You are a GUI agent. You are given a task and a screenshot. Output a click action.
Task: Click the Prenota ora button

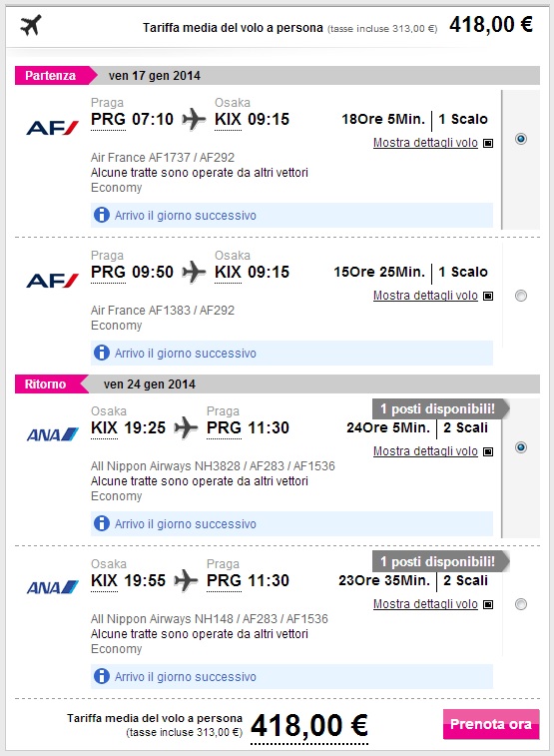click(x=491, y=724)
